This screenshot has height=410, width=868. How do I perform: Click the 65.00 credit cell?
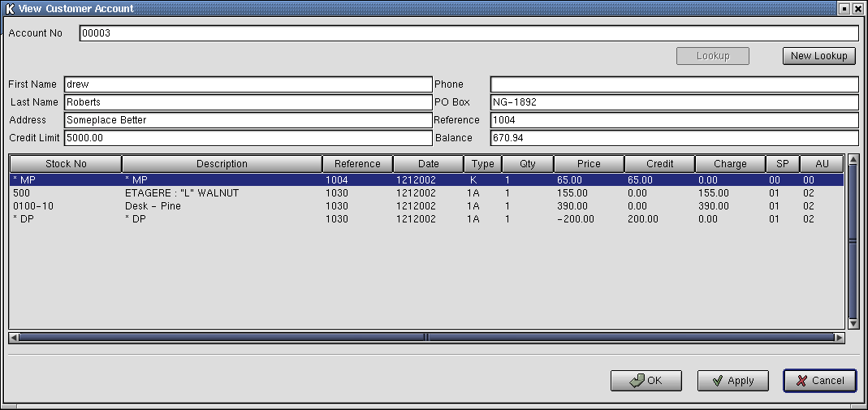click(x=640, y=179)
